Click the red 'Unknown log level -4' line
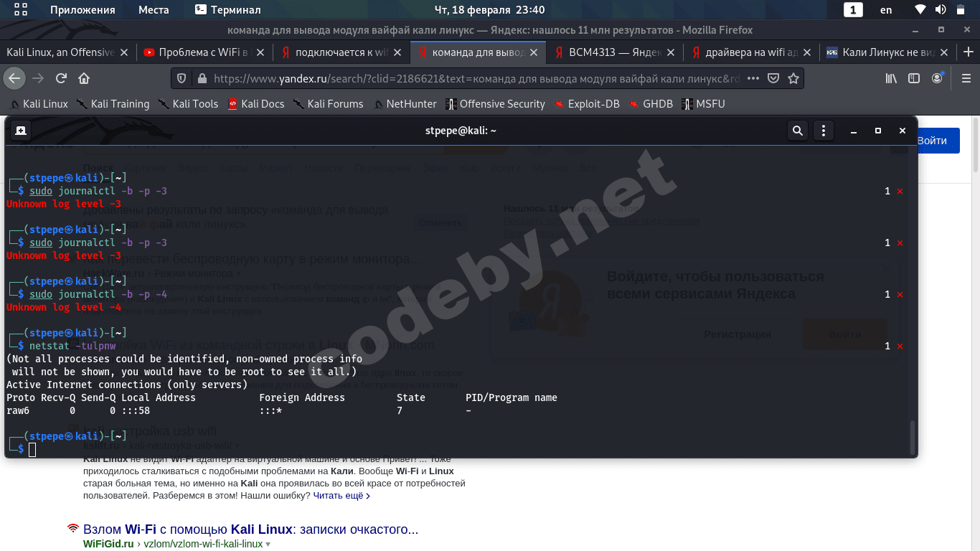 click(x=64, y=307)
